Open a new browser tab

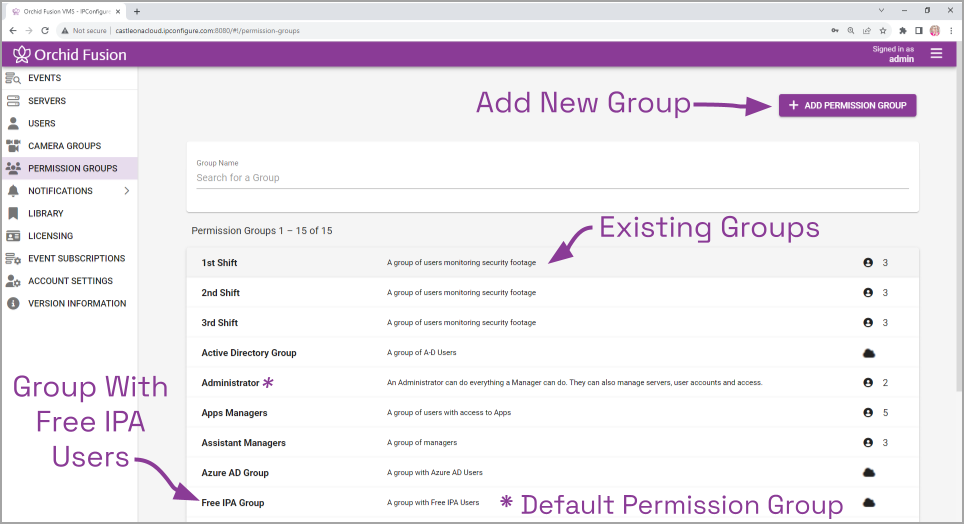[x=137, y=11]
